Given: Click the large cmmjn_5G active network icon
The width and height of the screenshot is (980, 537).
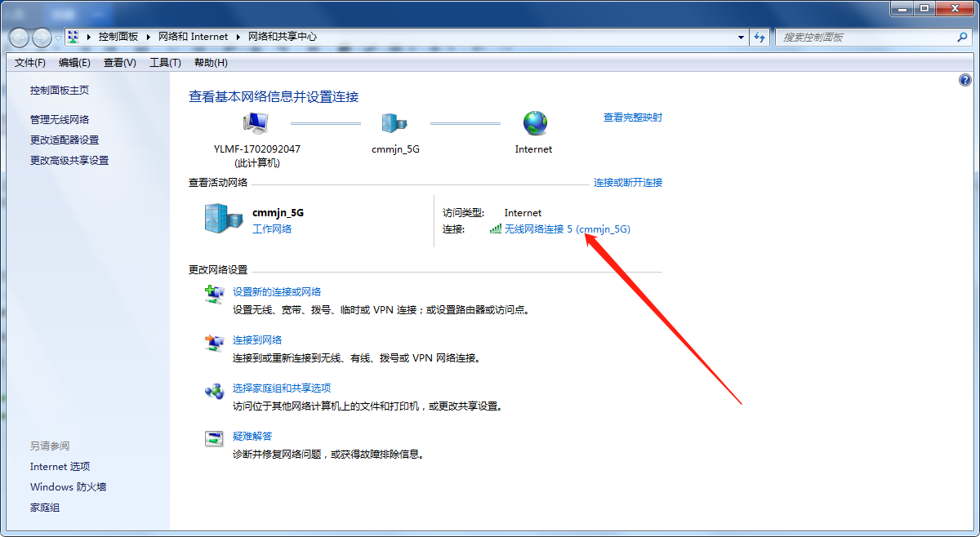Looking at the screenshot, I should click(223, 219).
